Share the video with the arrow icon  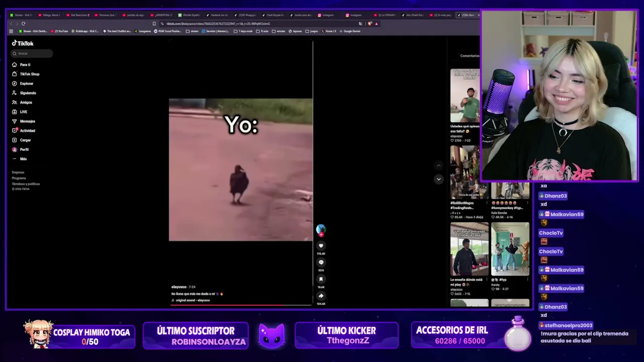(321, 296)
